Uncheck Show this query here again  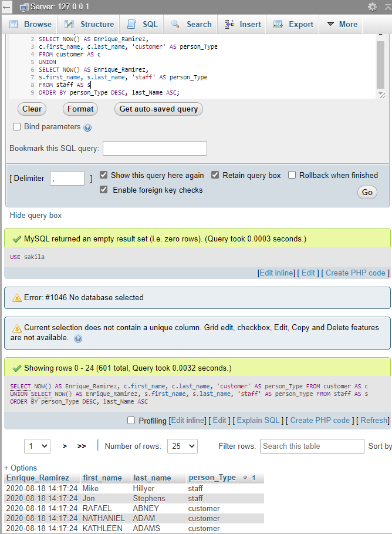[103, 174]
